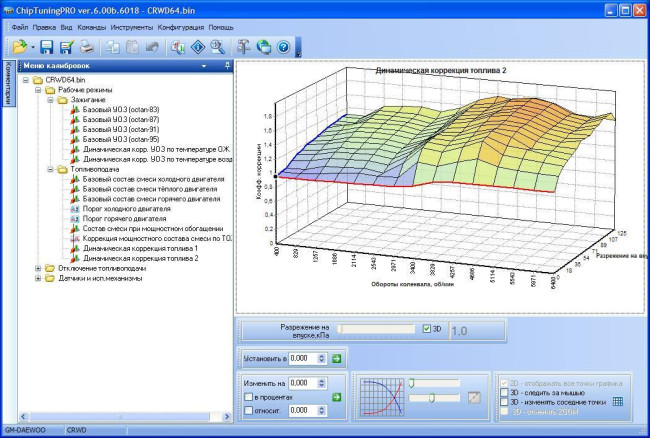Apply the Изменить на value with green arrow
The width and height of the screenshot is (650, 438).
[337, 397]
